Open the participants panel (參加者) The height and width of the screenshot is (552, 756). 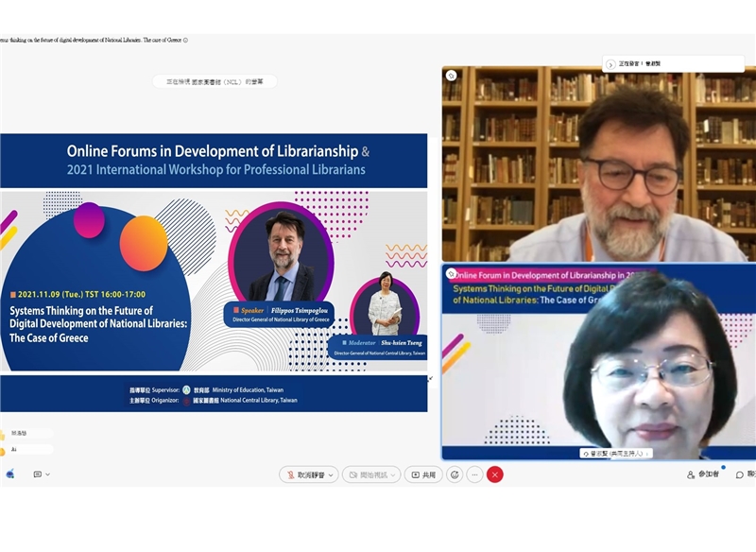pyautogui.click(x=703, y=474)
